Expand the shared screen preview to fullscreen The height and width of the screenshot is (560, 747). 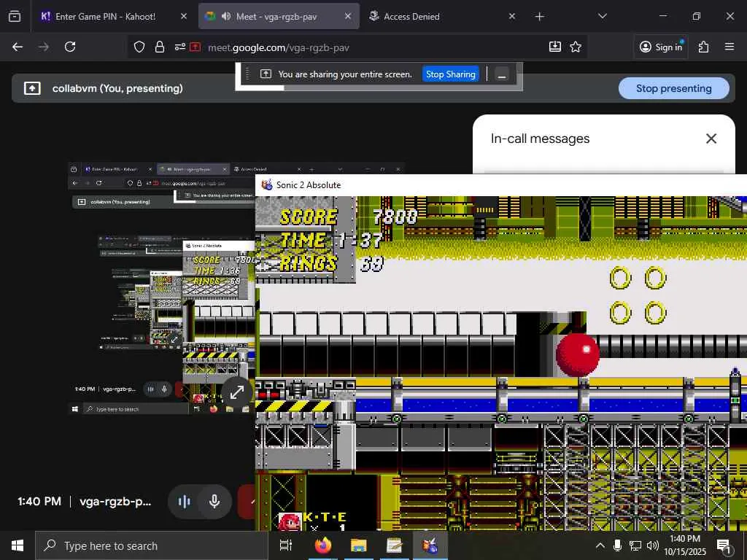(237, 392)
